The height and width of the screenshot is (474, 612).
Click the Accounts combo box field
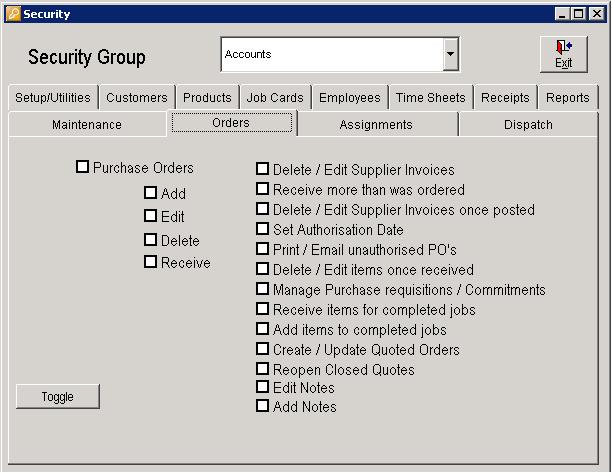[x=331, y=55]
